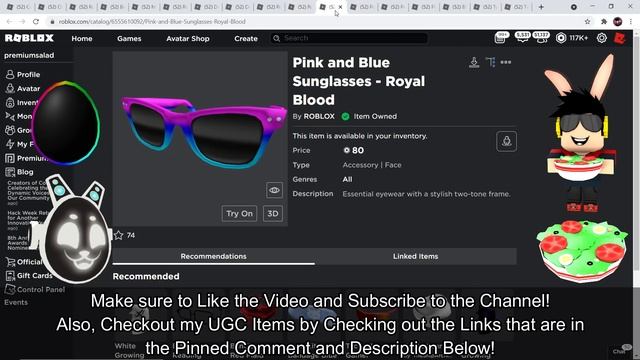Open the Home nav item
The width and height of the screenshot is (640, 360).
(82, 38)
